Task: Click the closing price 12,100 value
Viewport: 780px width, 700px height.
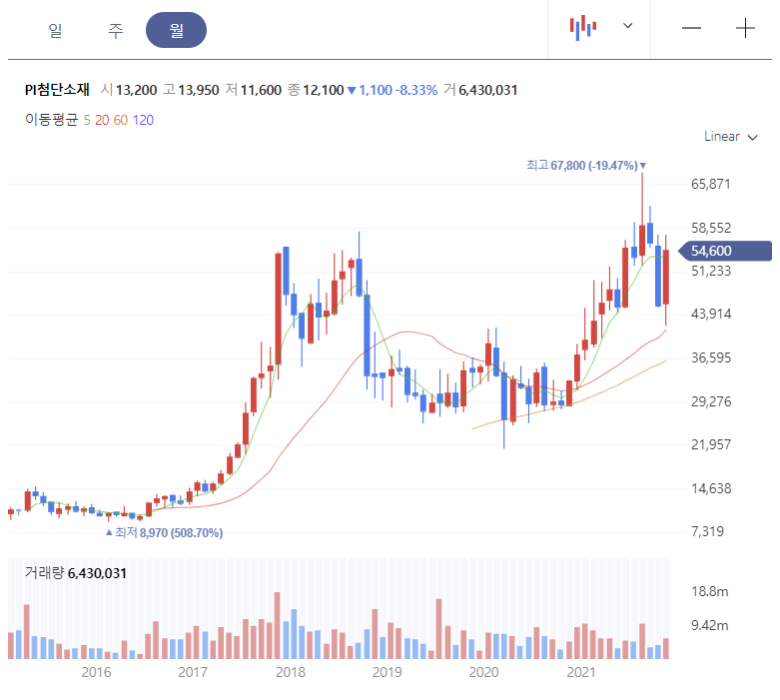Action: (x=324, y=90)
